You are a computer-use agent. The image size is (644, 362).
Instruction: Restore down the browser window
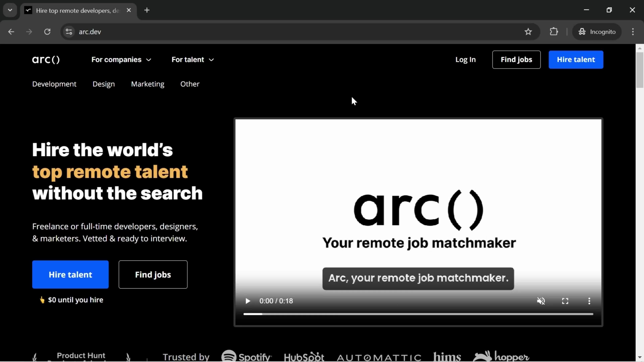(x=609, y=10)
